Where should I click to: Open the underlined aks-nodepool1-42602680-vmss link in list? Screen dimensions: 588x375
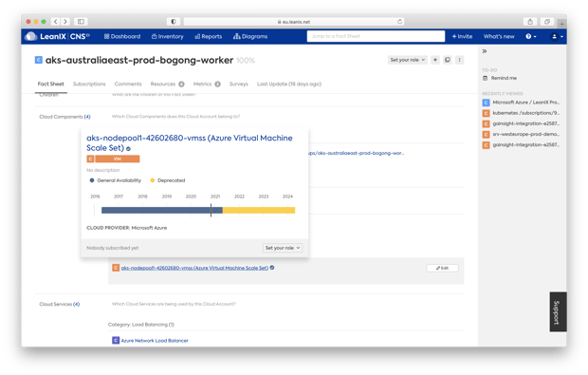194,268
